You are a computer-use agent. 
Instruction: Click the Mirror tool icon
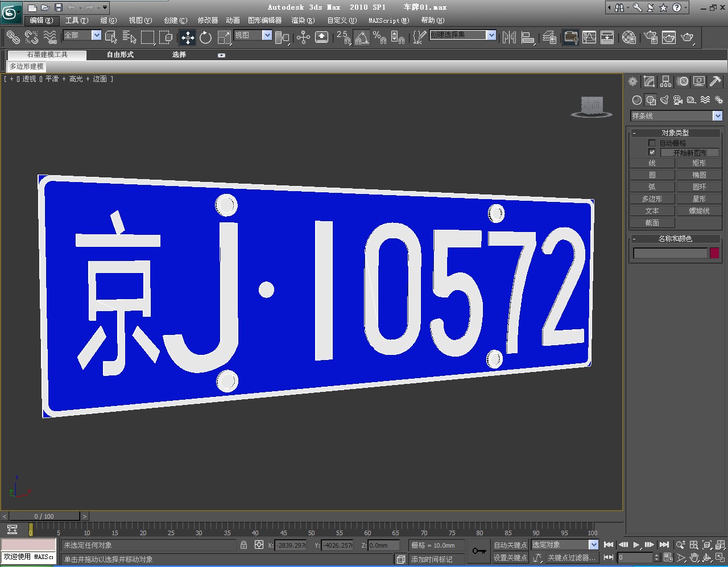pyautogui.click(x=510, y=38)
